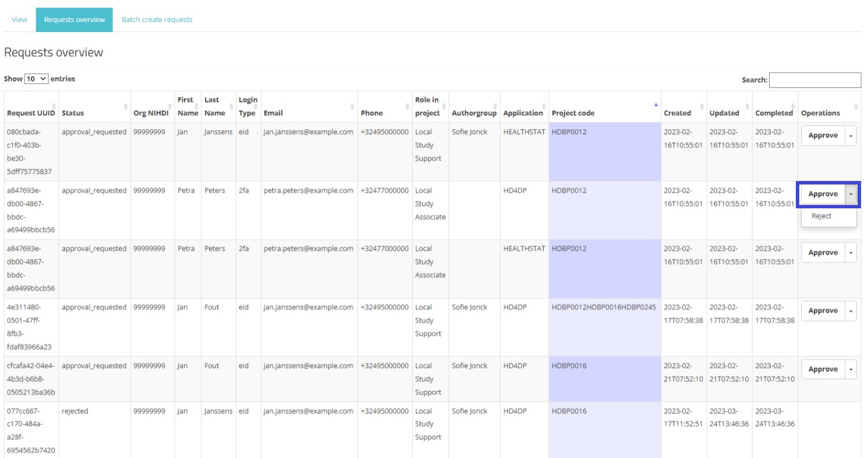Approve Petra Peters HD4DP request
The width and height of the screenshot is (868, 458).
point(823,194)
